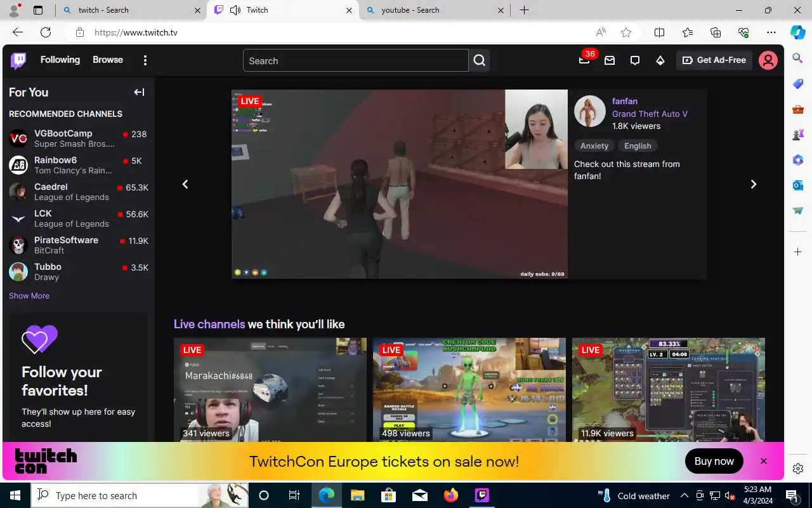The image size is (812, 508).
Task: Open the Whispers chat bubble icon
Action: click(x=635, y=60)
